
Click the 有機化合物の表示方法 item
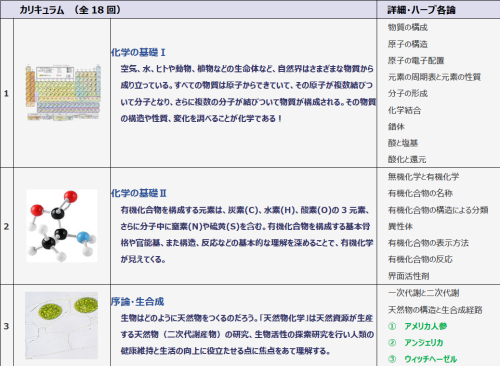(428, 243)
